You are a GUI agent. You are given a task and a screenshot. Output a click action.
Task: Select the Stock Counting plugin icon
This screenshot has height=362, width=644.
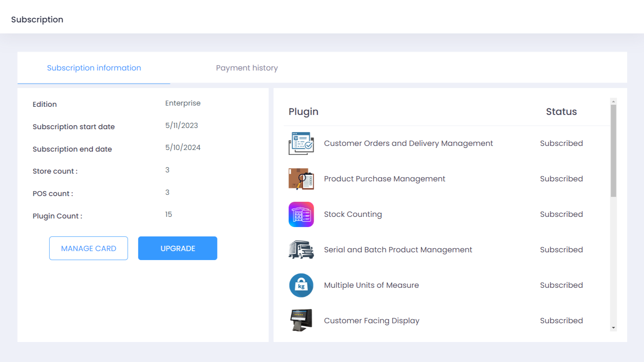click(301, 214)
